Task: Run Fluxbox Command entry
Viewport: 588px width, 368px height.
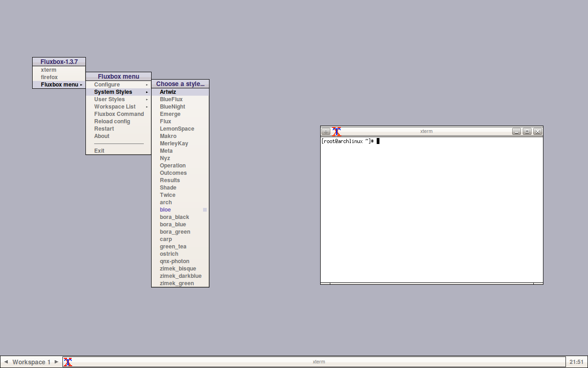Action: [x=119, y=114]
